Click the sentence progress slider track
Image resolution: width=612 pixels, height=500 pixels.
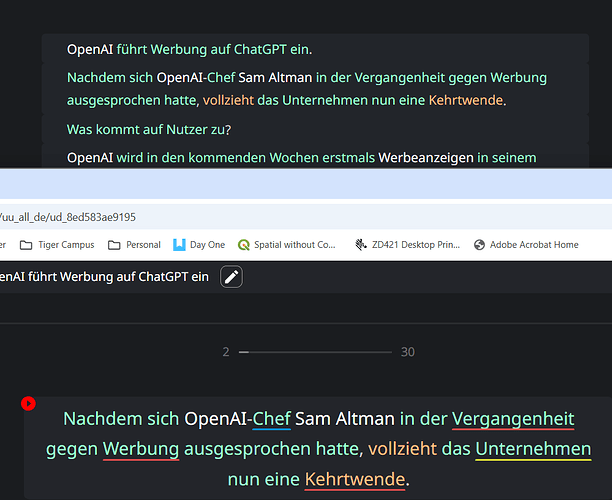pyautogui.click(x=315, y=352)
